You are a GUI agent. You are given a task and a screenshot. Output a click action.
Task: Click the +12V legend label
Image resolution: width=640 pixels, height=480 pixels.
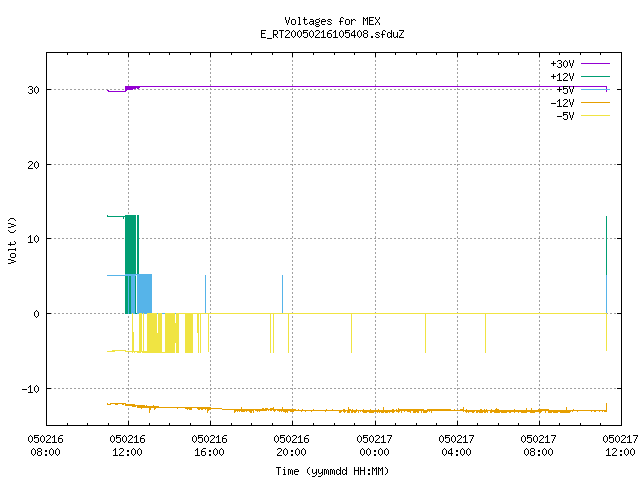[x=562, y=77]
